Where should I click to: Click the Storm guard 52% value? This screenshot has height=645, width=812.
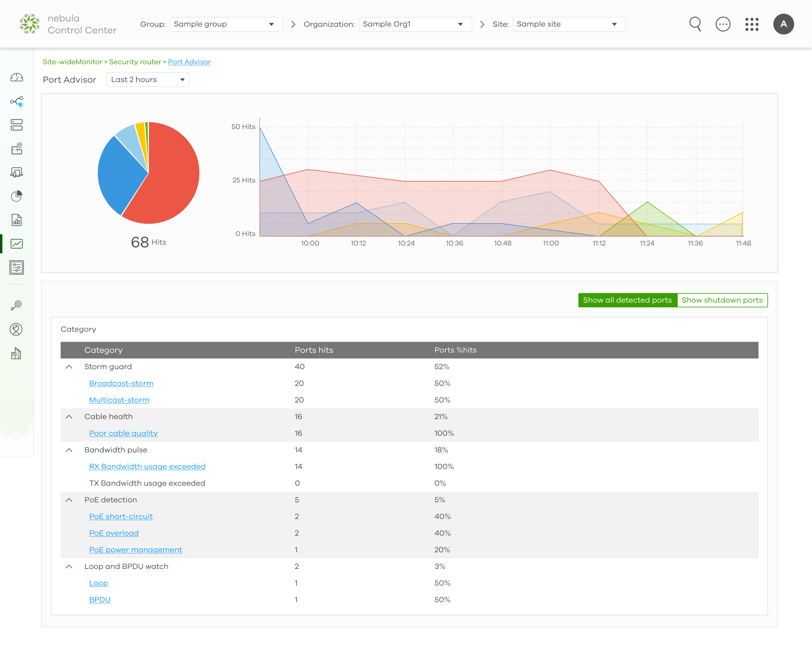point(442,367)
